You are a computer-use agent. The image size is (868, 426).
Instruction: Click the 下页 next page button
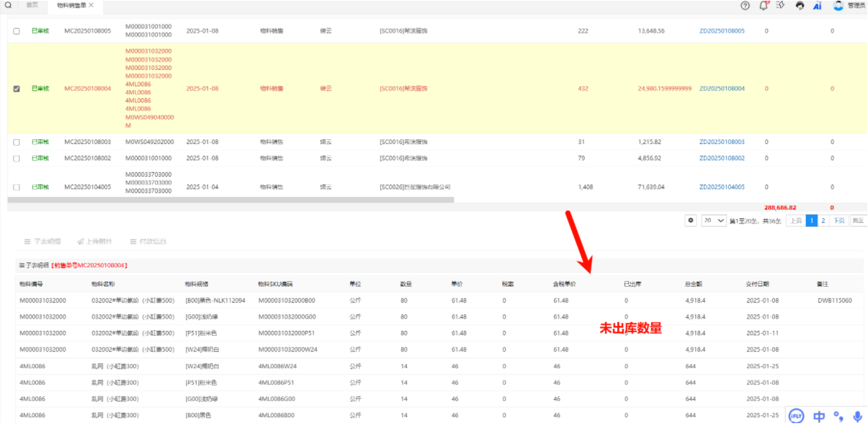pos(838,221)
